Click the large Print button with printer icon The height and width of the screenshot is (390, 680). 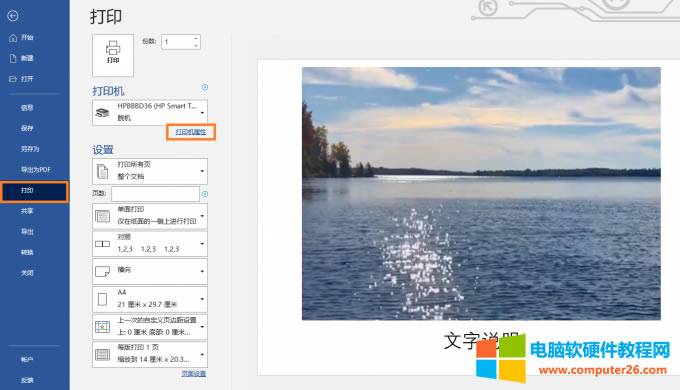(113, 55)
